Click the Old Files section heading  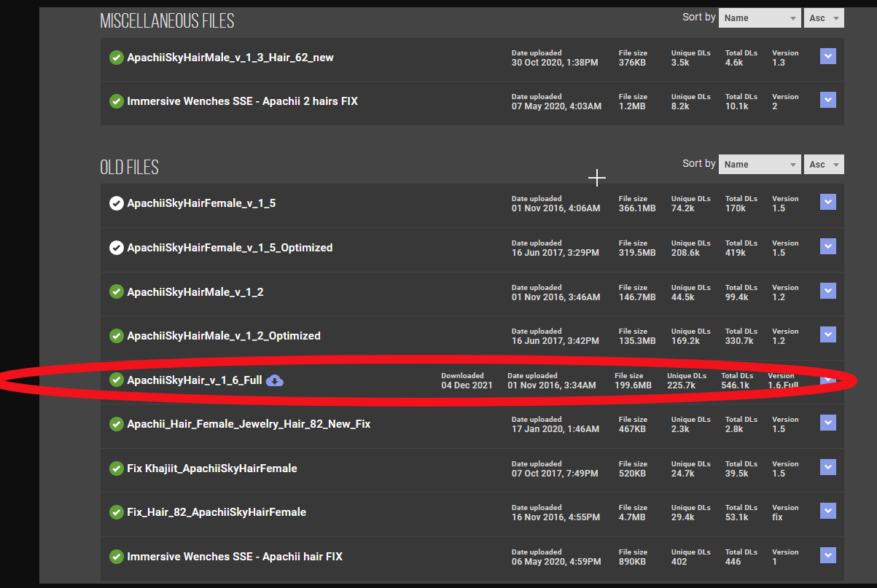[129, 167]
